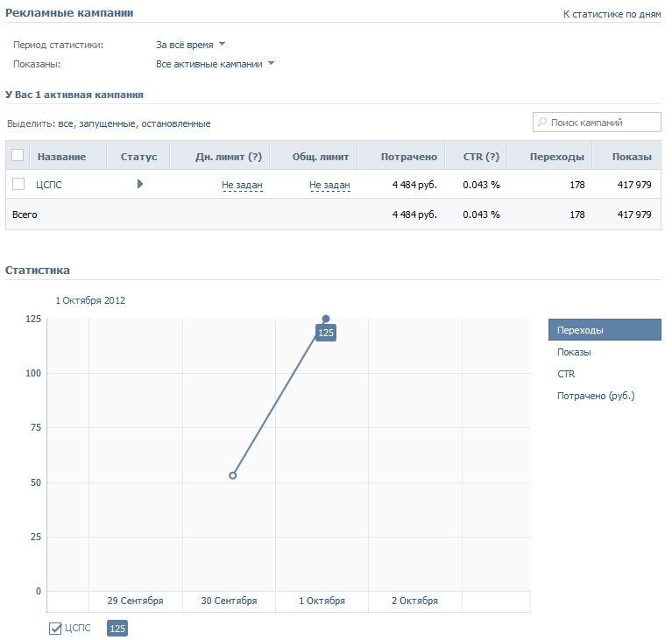Screen dimensions: 672x640
Task: Click the 1 Октября data point on the chart
Action: 326,319
